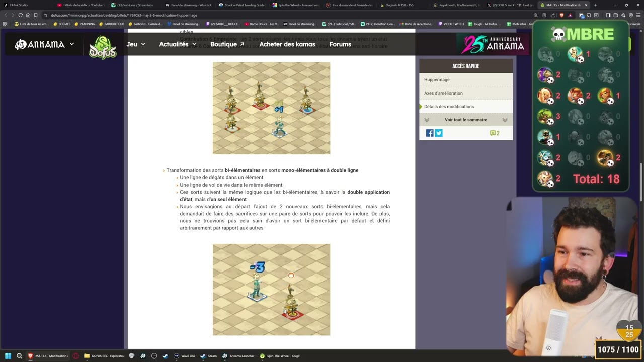This screenshot has width=644, height=362.
Task: Open the VIDEO TWITCH bookmark
Action: pyautogui.click(x=451, y=24)
